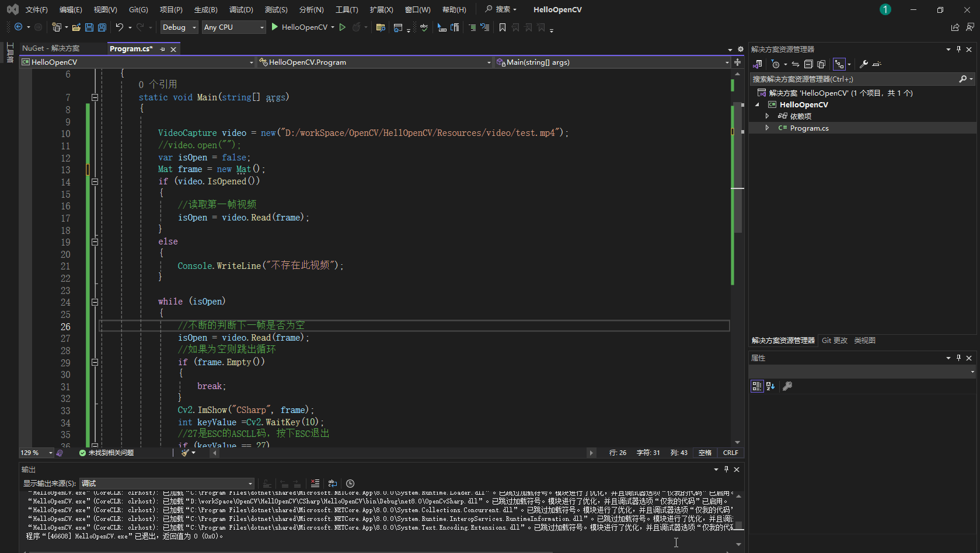Open the HelloOpenCV.Program class dropdown
The width and height of the screenshot is (980, 553).
375,62
